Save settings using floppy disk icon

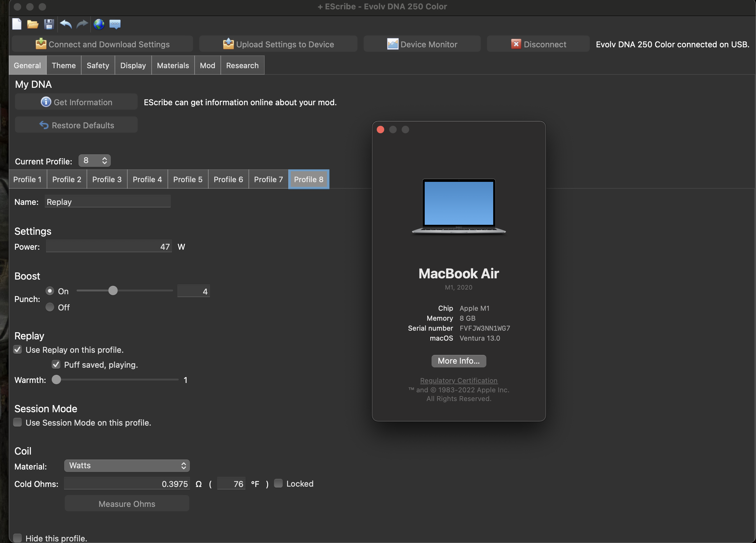(49, 24)
